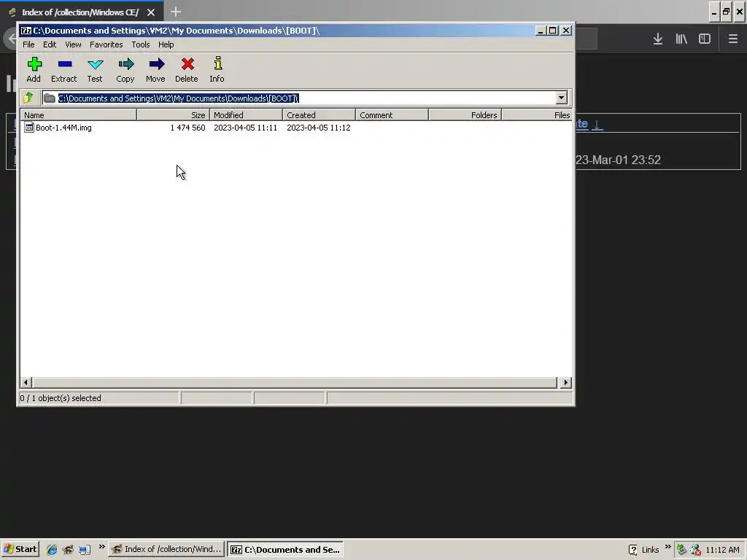Viewport: 747px width, 560px height.
Task: Sort by the Files column header
Action: pos(537,115)
